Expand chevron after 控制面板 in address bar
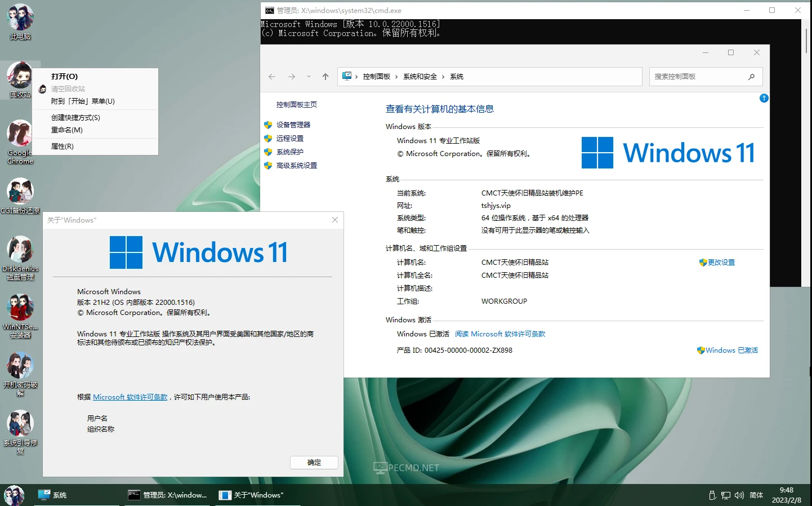 pyautogui.click(x=396, y=77)
